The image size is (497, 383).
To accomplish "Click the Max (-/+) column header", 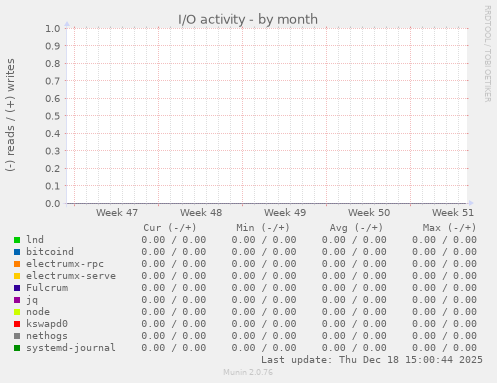I will tap(449, 228).
